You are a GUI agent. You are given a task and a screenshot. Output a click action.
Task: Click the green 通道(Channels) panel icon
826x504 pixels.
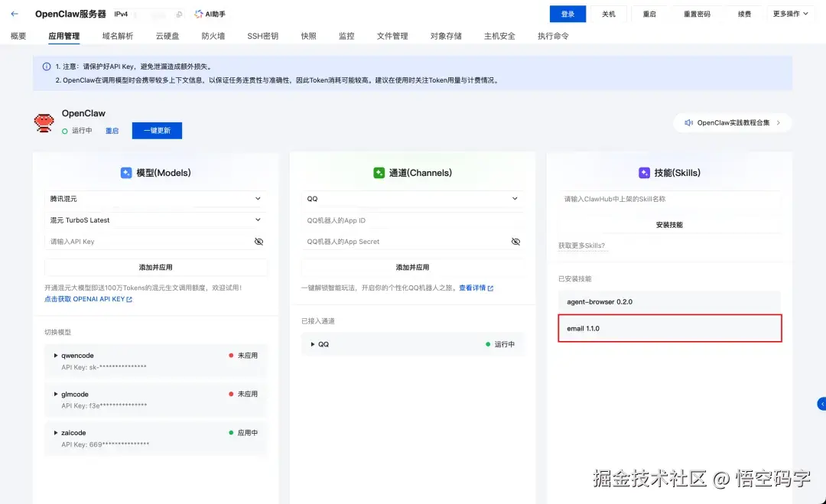tap(379, 172)
